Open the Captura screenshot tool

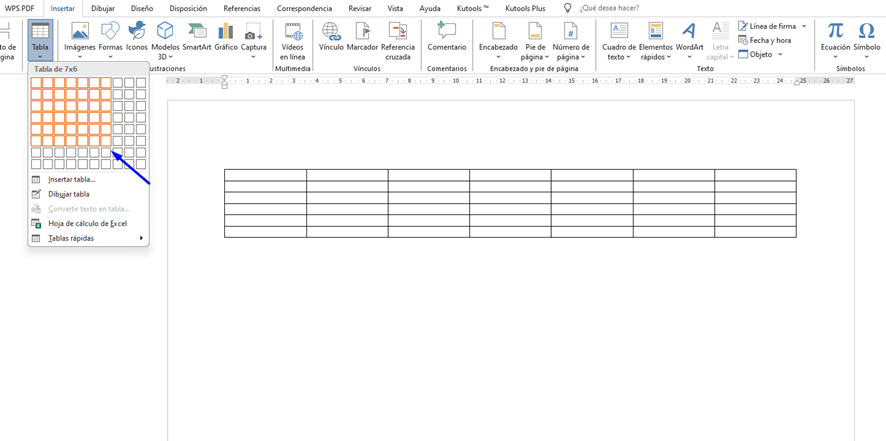[x=253, y=41]
